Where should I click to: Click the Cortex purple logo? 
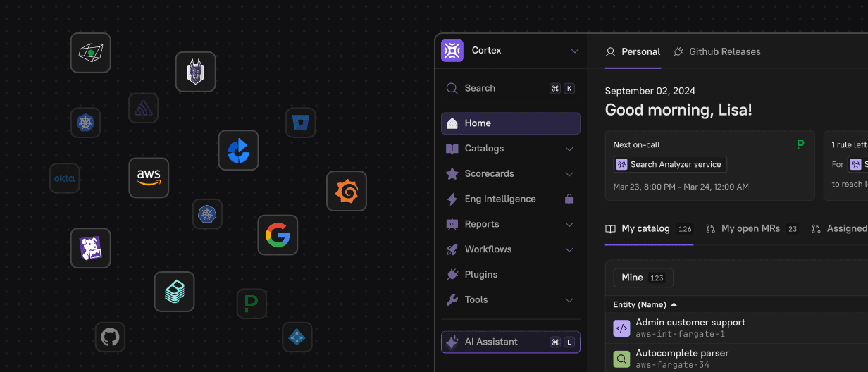[x=452, y=51]
